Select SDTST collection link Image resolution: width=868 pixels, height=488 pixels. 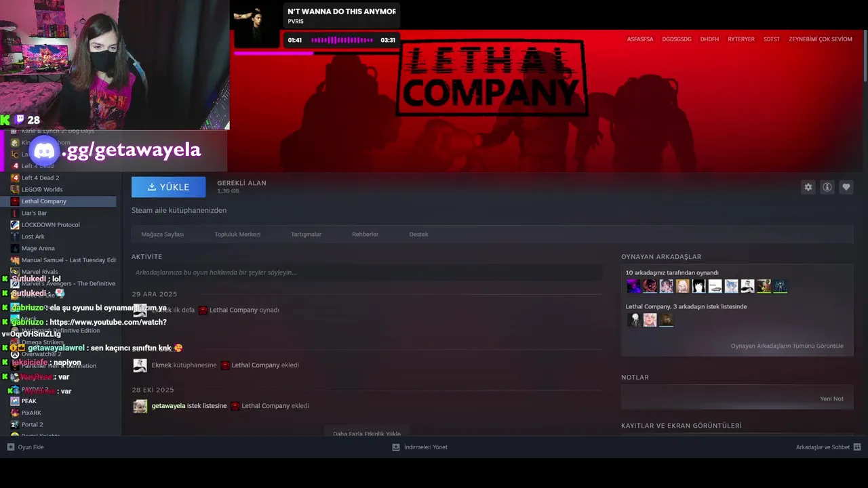click(x=772, y=39)
